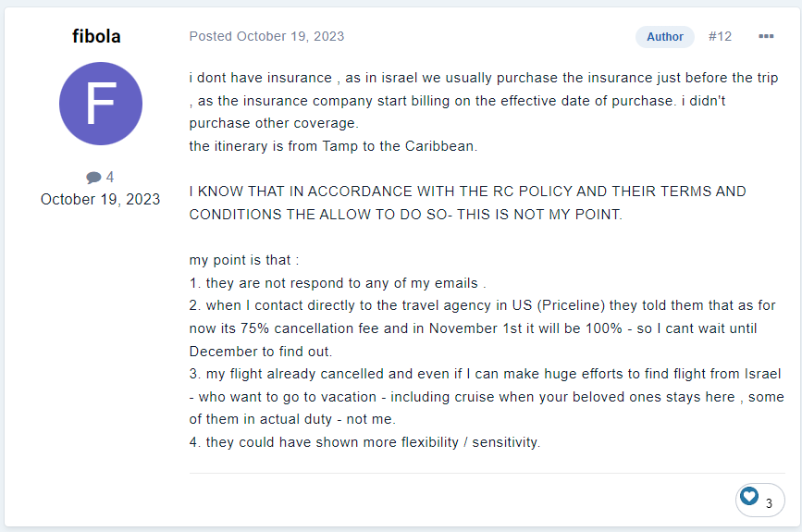Open the #12 post permalink
Viewport: 802px width, 532px height.
point(720,37)
